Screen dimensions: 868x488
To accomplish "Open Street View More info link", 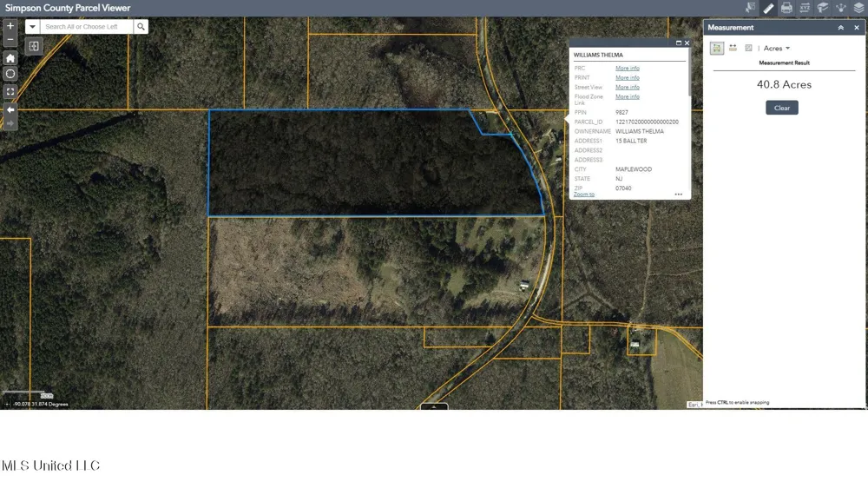I will (628, 87).
